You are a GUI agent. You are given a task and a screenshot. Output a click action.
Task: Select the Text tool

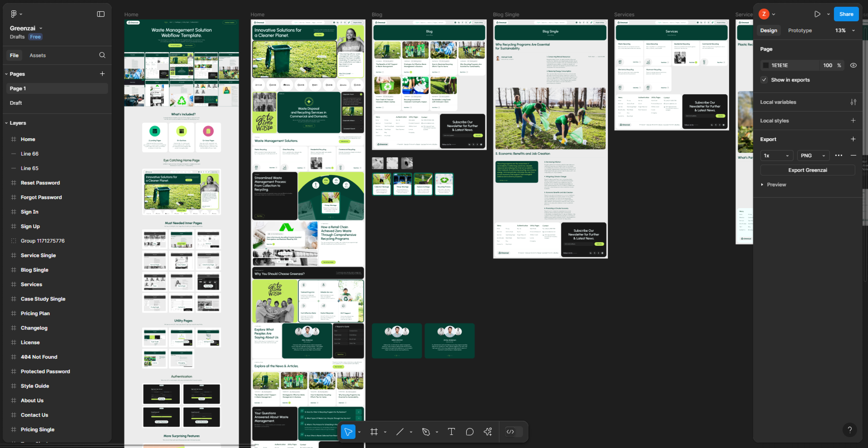[x=451, y=432]
